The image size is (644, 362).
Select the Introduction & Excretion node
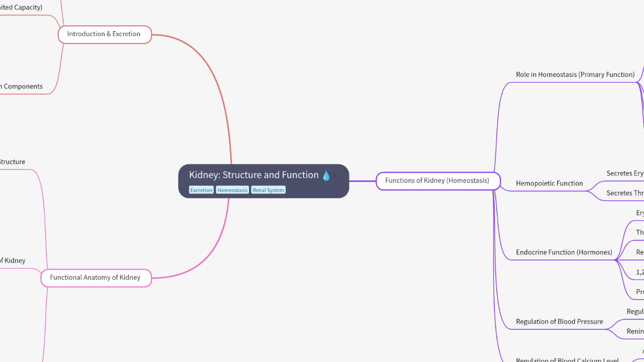click(x=104, y=34)
